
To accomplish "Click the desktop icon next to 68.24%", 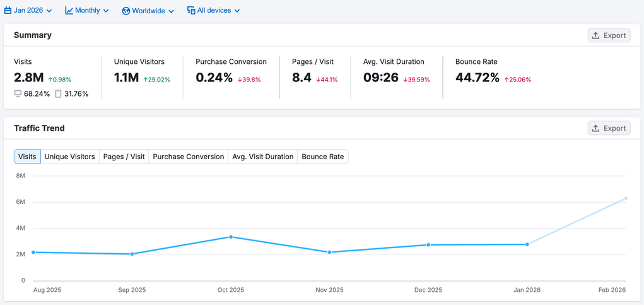I will [18, 94].
